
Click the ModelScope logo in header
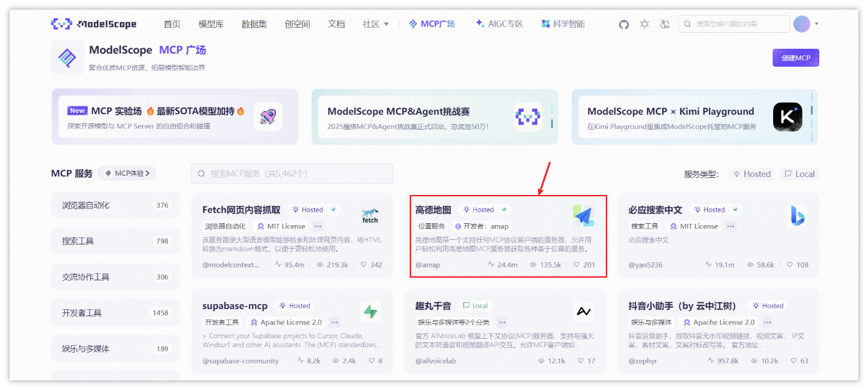click(x=94, y=24)
